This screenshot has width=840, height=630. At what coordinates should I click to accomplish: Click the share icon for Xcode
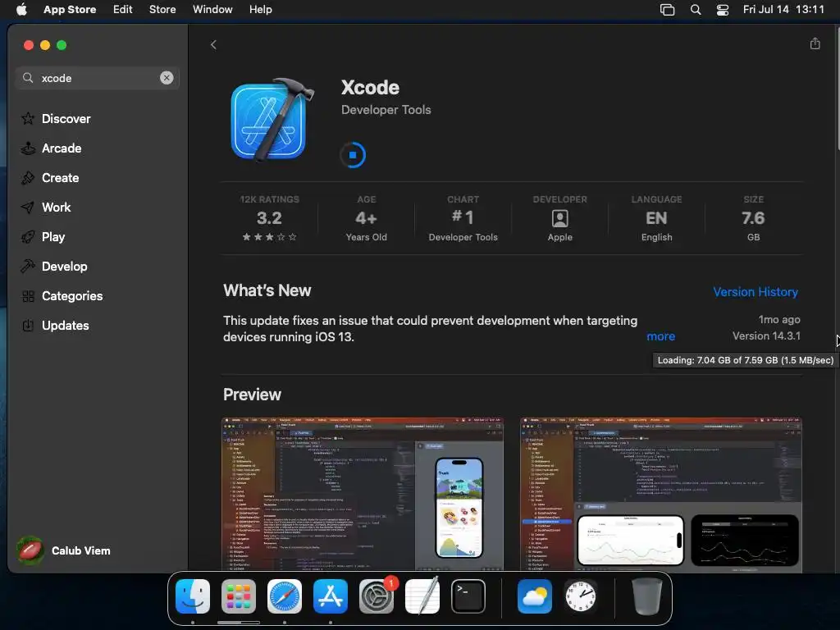pyautogui.click(x=815, y=43)
